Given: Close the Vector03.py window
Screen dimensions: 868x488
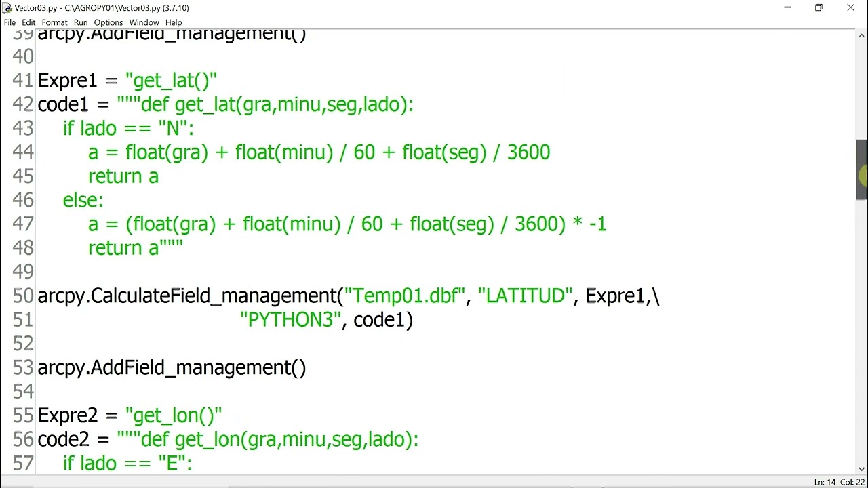Looking at the screenshot, I should 851,8.
